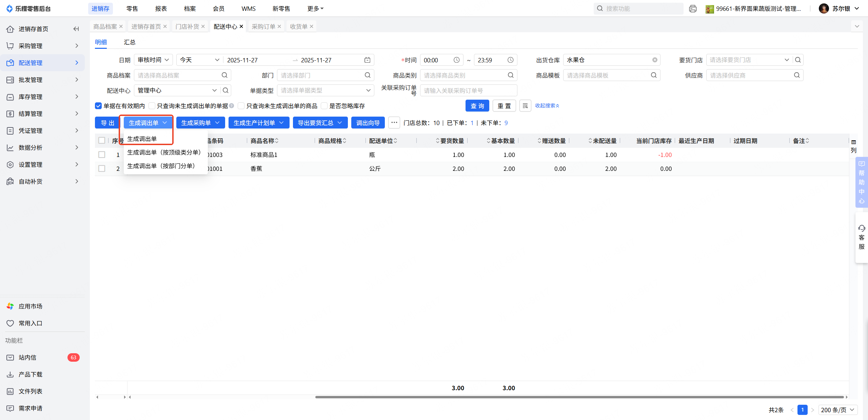Screen dimensions: 868x420
Task: Click the 客服 headset icon
Action: pyautogui.click(x=862, y=228)
